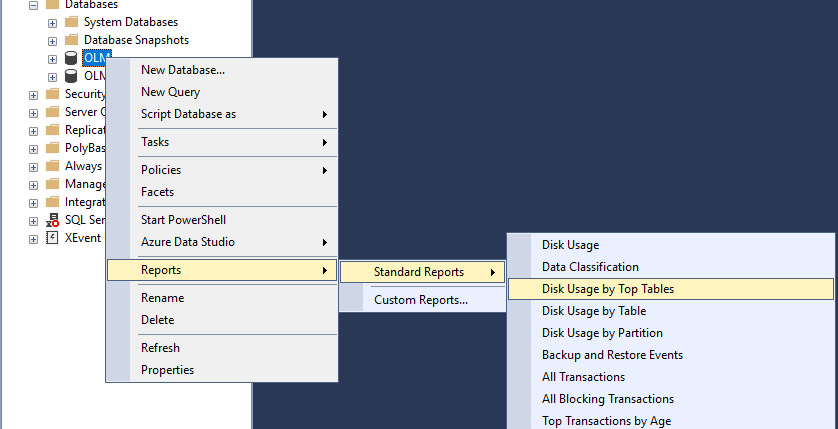
Task: Click Properties in the context menu
Action: (x=167, y=370)
